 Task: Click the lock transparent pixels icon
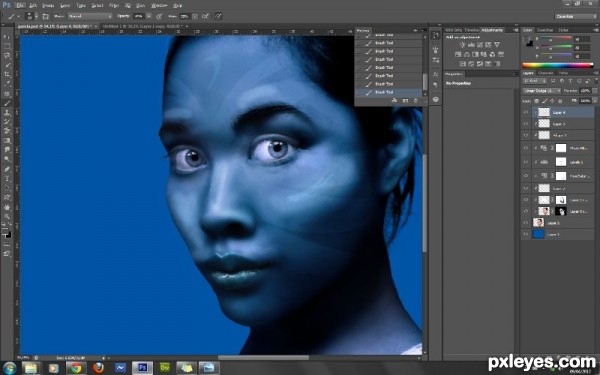[536, 101]
